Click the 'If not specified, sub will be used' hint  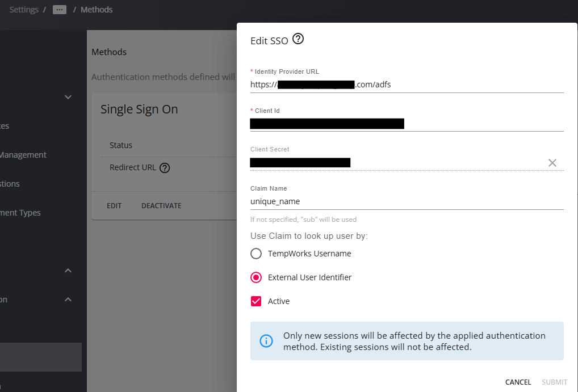click(x=303, y=220)
